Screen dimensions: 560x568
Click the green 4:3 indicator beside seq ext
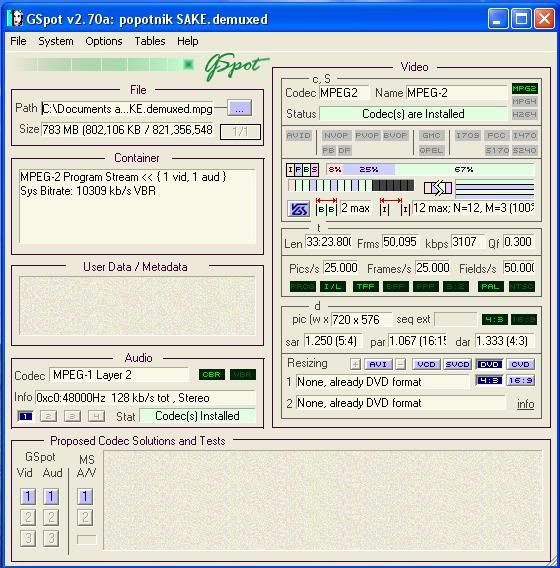coord(495,320)
